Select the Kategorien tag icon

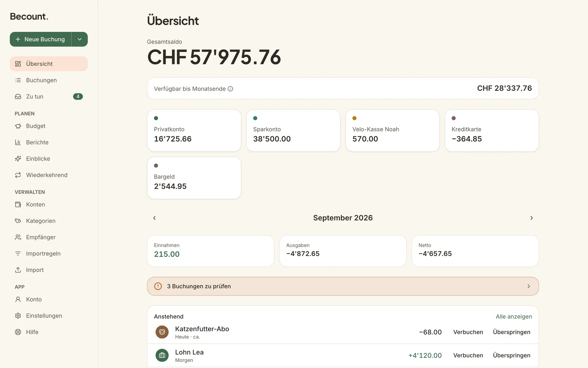18,221
